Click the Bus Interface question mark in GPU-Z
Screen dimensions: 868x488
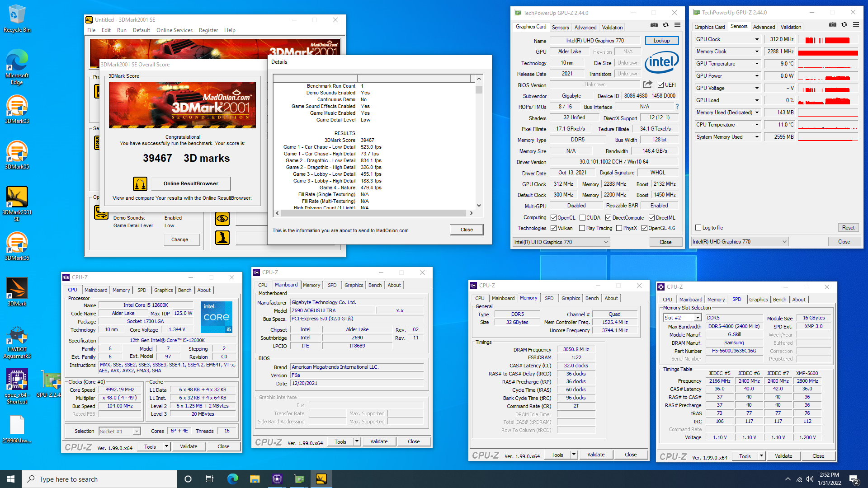point(677,107)
